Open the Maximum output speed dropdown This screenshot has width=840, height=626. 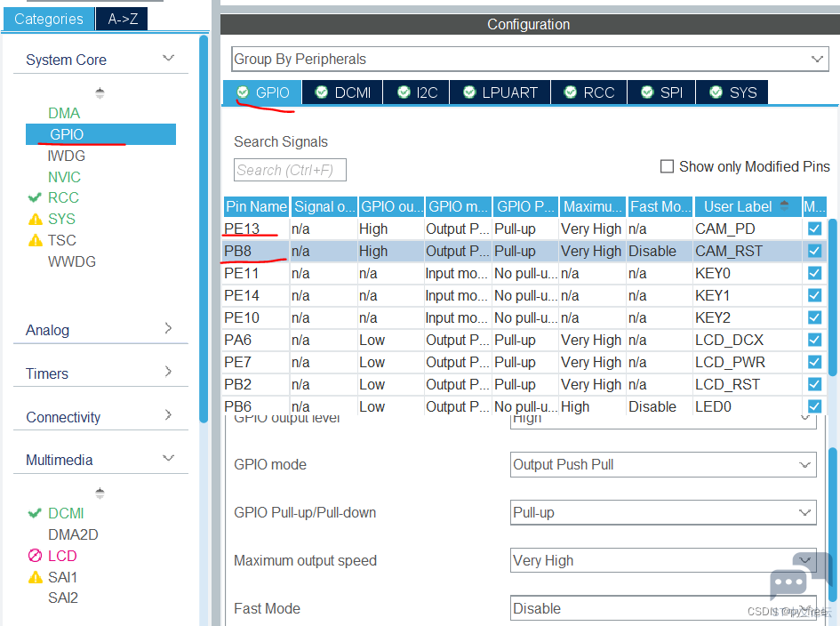tap(663, 560)
